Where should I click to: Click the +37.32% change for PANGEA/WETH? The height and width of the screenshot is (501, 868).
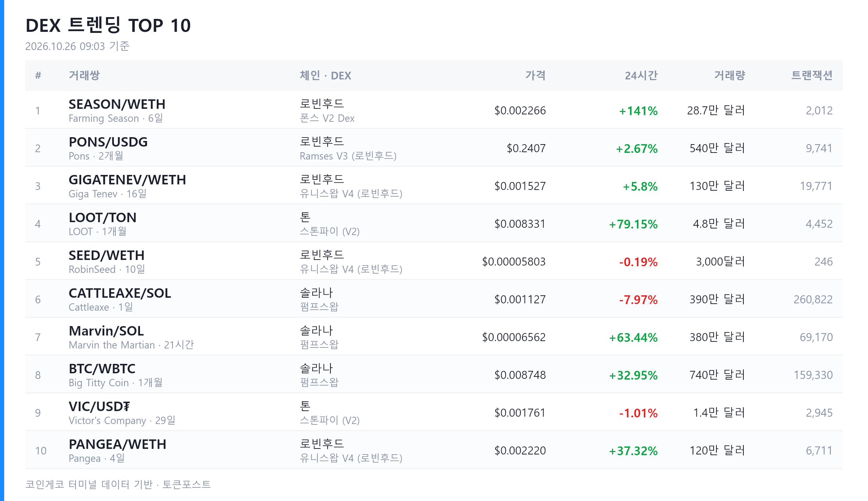633,451
